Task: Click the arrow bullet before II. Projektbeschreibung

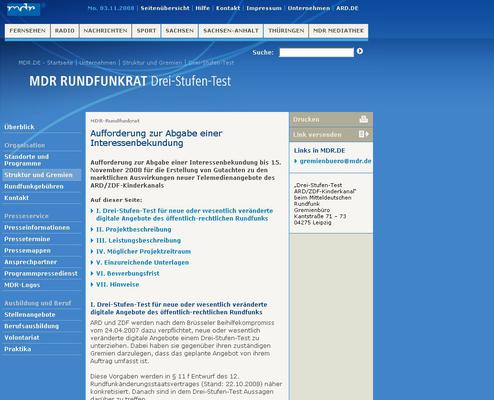Action: click(x=92, y=229)
